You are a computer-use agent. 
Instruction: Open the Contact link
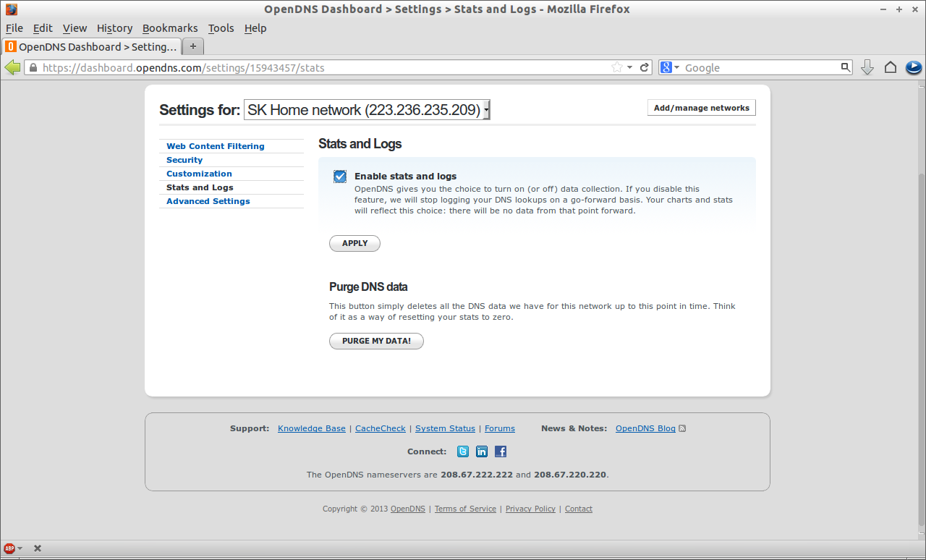coord(579,509)
